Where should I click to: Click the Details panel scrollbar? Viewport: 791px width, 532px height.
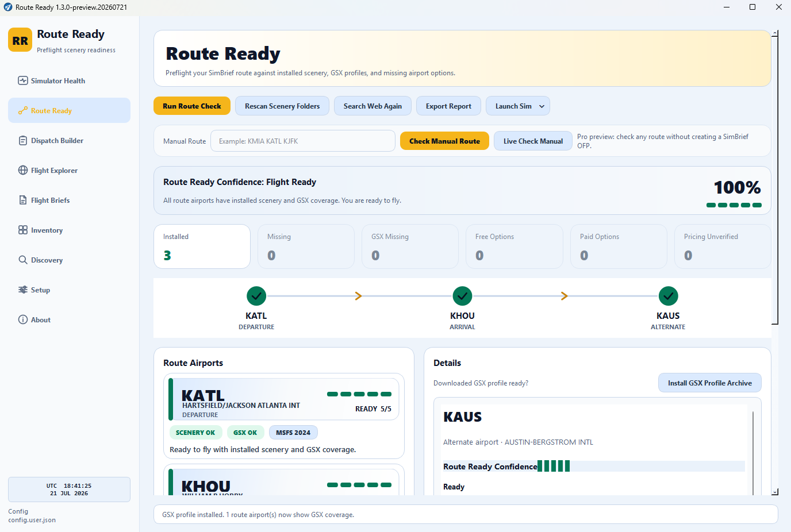click(x=752, y=453)
